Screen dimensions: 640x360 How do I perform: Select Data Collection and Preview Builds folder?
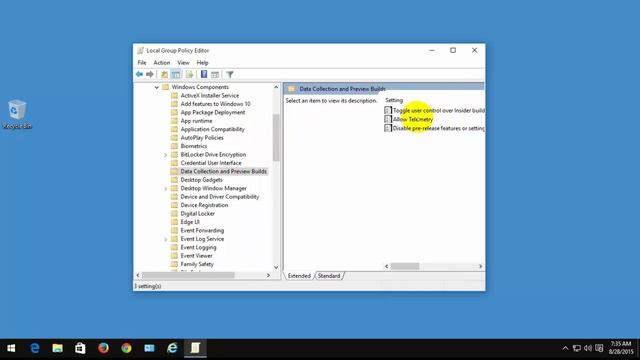point(223,171)
